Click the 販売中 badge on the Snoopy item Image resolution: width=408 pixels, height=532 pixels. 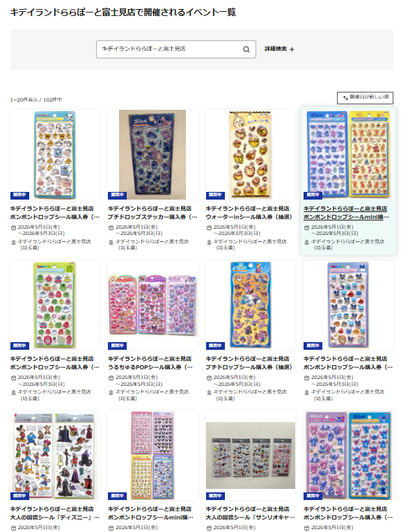click(x=19, y=195)
